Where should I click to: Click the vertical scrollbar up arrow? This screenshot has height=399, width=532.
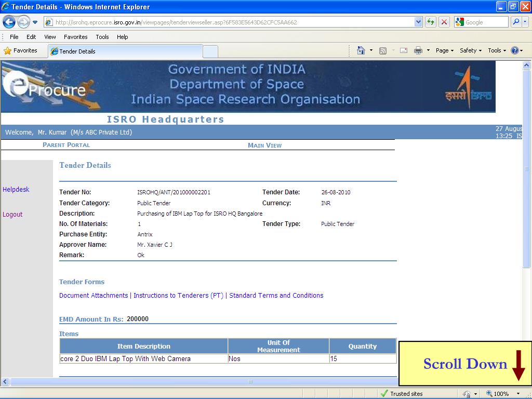pyautogui.click(x=527, y=65)
